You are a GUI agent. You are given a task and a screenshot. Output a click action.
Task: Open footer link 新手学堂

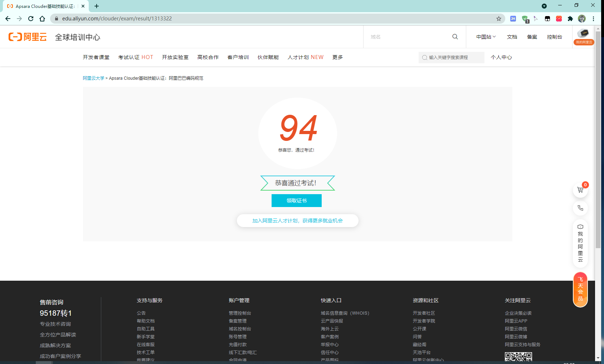point(146,337)
